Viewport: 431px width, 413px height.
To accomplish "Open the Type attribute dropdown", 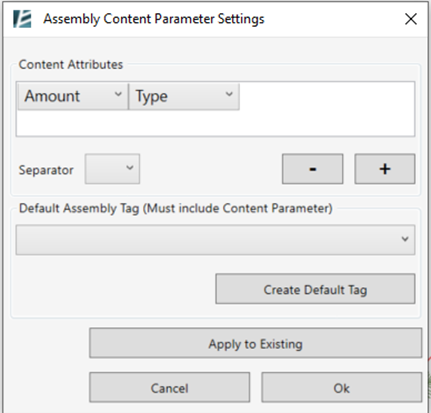I will 184,96.
